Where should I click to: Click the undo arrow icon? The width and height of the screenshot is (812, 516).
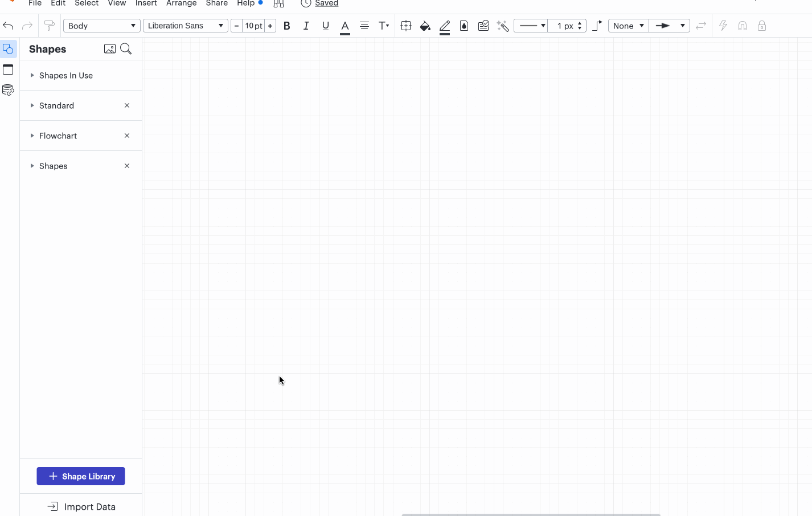[8, 26]
